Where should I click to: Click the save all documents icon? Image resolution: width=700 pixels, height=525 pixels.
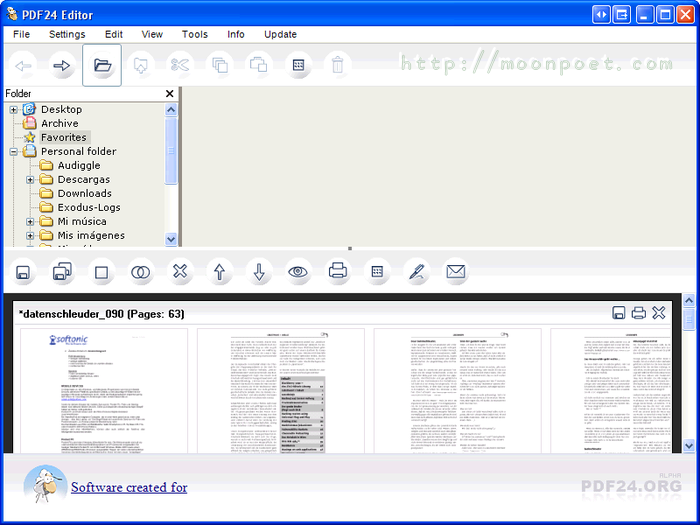point(62,272)
